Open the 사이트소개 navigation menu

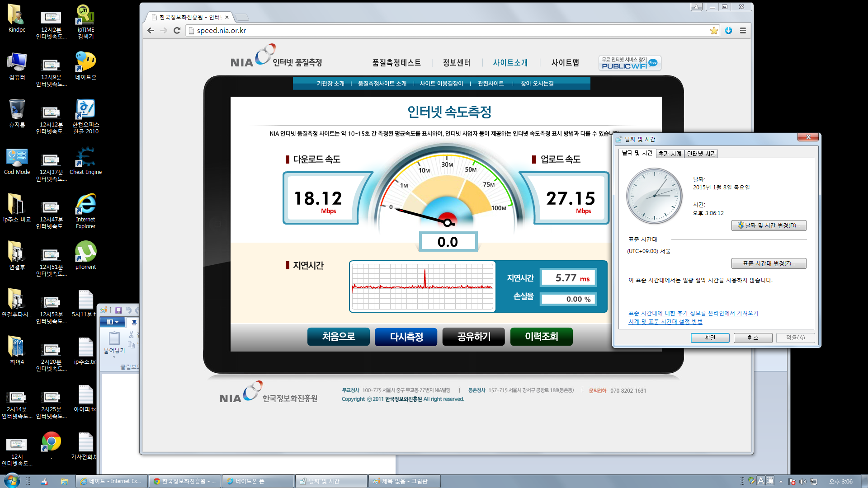510,63
